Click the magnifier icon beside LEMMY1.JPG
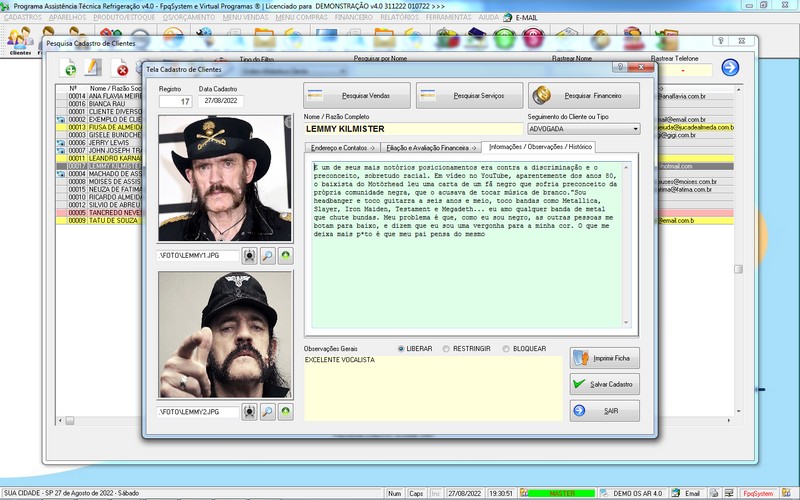This screenshot has width=800, height=500. click(x=268, y=255)
